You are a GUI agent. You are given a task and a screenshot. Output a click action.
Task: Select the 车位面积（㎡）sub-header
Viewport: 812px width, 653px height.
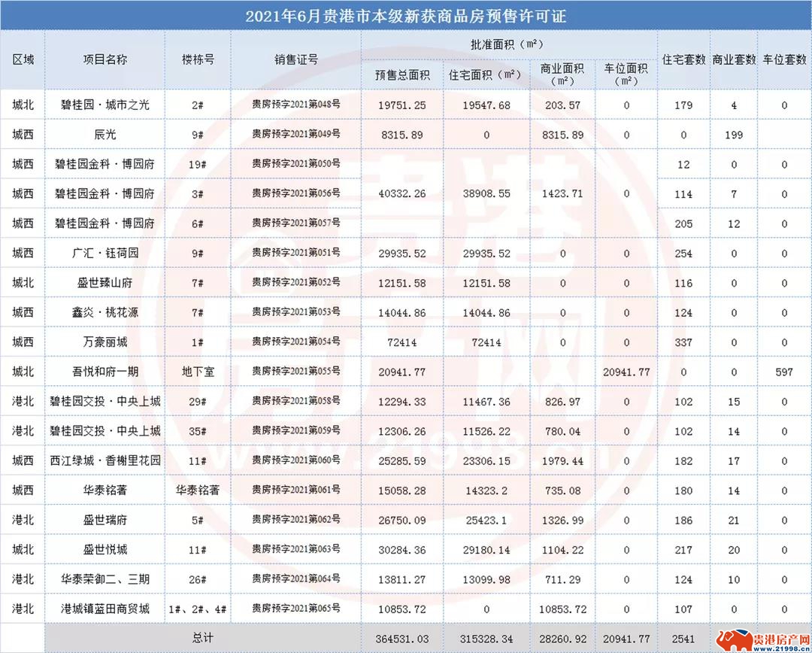[x=626, y=75]
